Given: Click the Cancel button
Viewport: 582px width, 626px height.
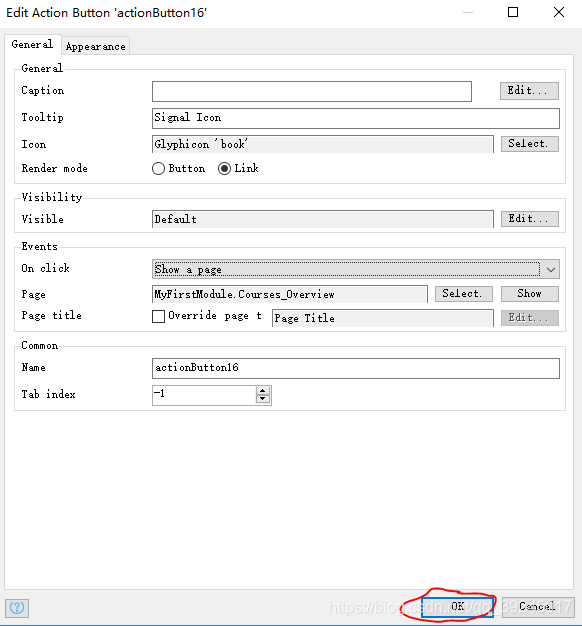Looking at the screenshot, I should click(537, 607).
